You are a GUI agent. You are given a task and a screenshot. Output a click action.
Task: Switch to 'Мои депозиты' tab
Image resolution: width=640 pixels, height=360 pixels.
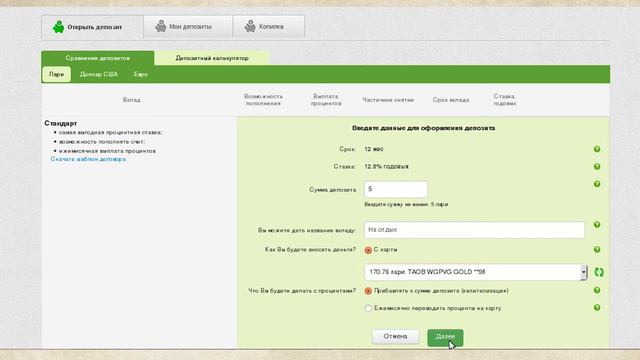[x=188, y=27]
